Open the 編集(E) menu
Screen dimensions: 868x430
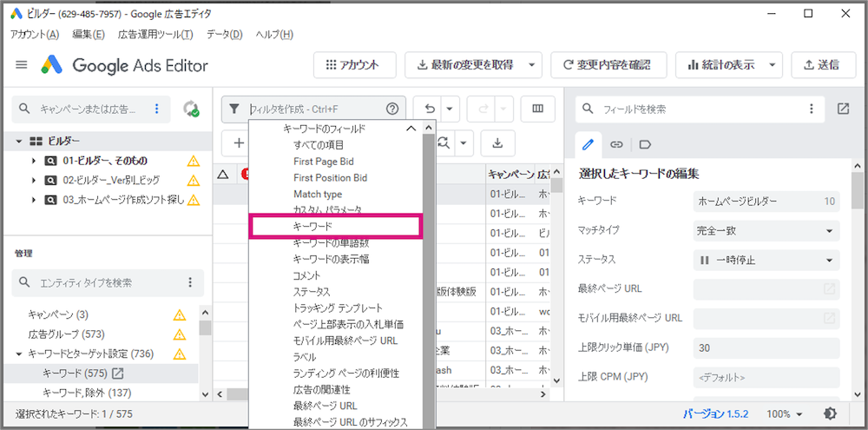(x=89, y=35)
